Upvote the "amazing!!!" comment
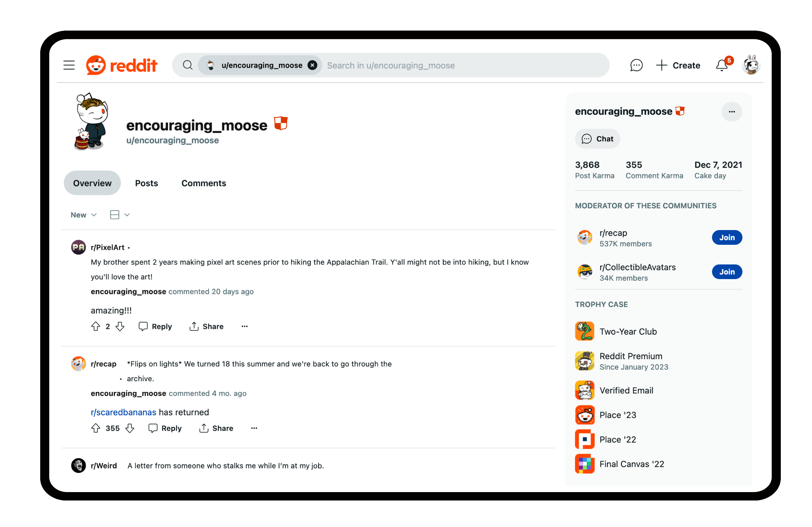The height and width of the screenshot is (527, 812). [x=95, y=326]
